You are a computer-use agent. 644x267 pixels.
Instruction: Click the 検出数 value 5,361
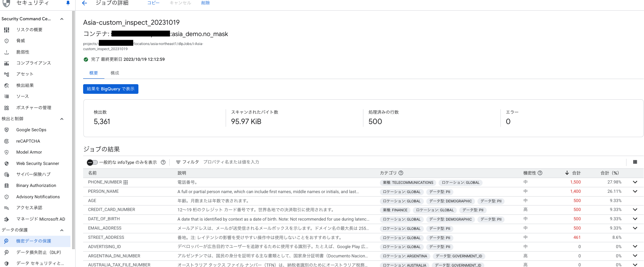point(102,122)
